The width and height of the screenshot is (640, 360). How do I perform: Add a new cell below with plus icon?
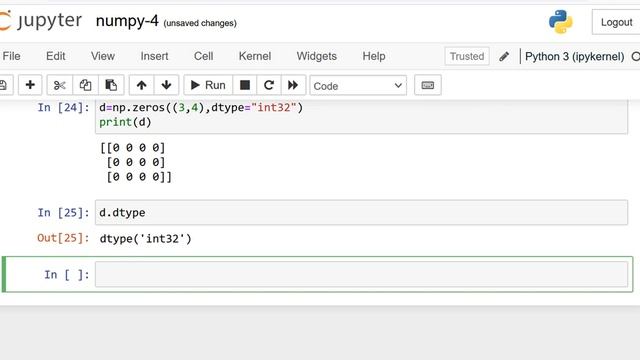[x=30, y=85]
